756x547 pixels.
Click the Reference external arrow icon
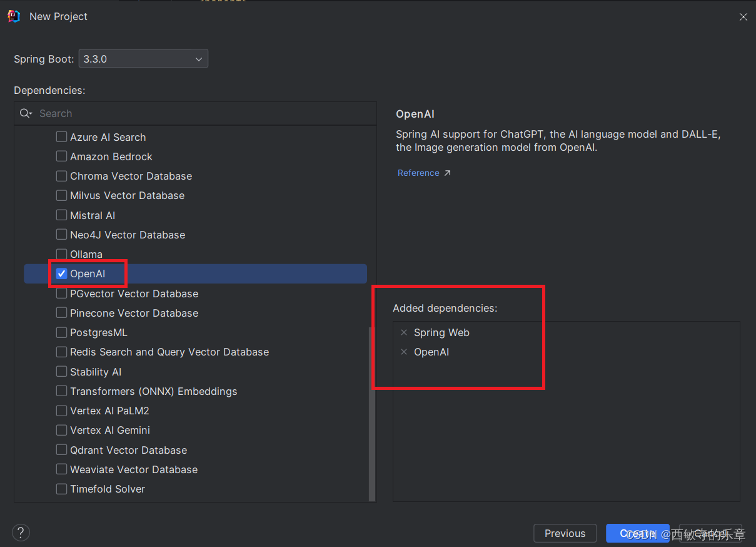pyautogui.click(x=447, y=173)
